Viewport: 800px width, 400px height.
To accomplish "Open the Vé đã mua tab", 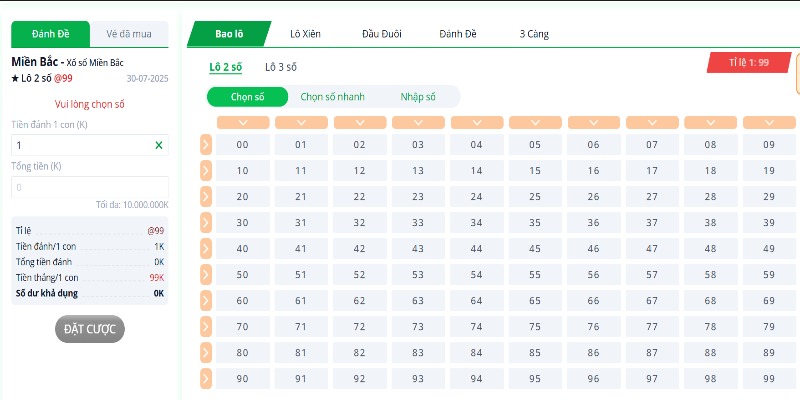I will 129,34.
